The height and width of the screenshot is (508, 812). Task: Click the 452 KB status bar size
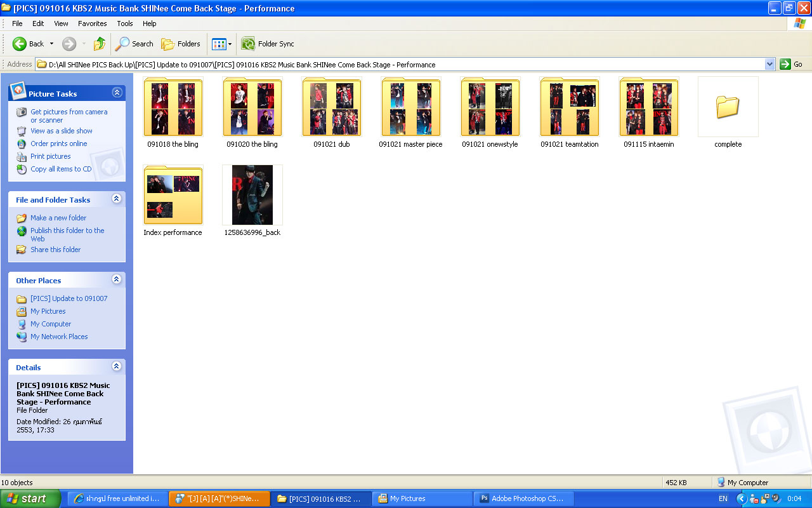[x=675, y=483]
